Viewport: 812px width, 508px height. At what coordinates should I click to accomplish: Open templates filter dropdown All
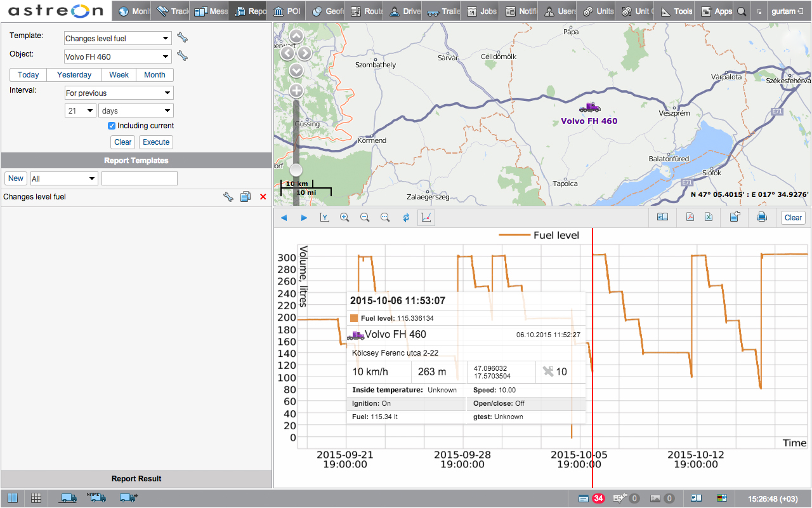(63, 178)
